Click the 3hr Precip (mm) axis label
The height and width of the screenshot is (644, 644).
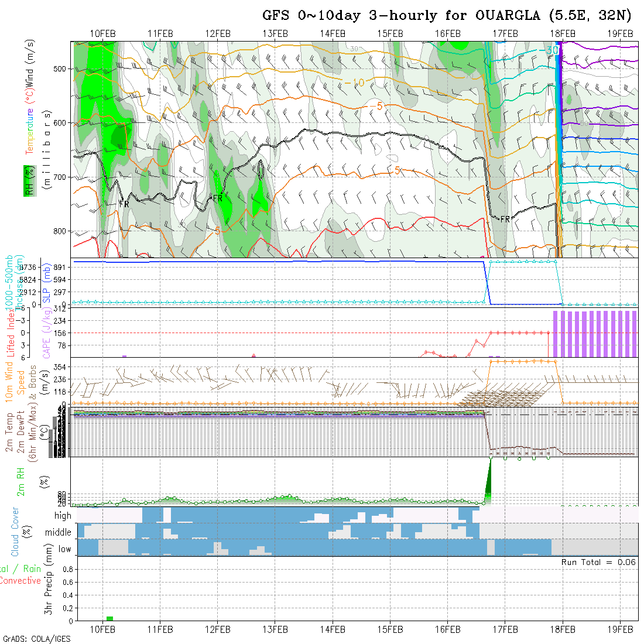coord(49,579)
